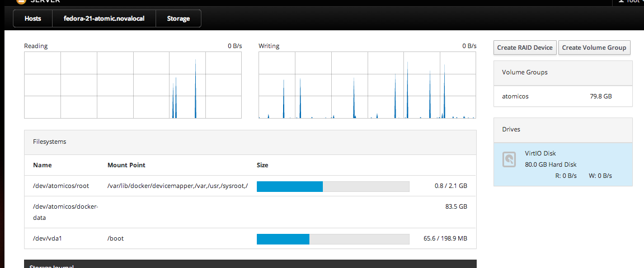Click the Volume Groups panel heading
This screenshot has height=268, width=644.
pyautogui.click(x=524, y=72)
